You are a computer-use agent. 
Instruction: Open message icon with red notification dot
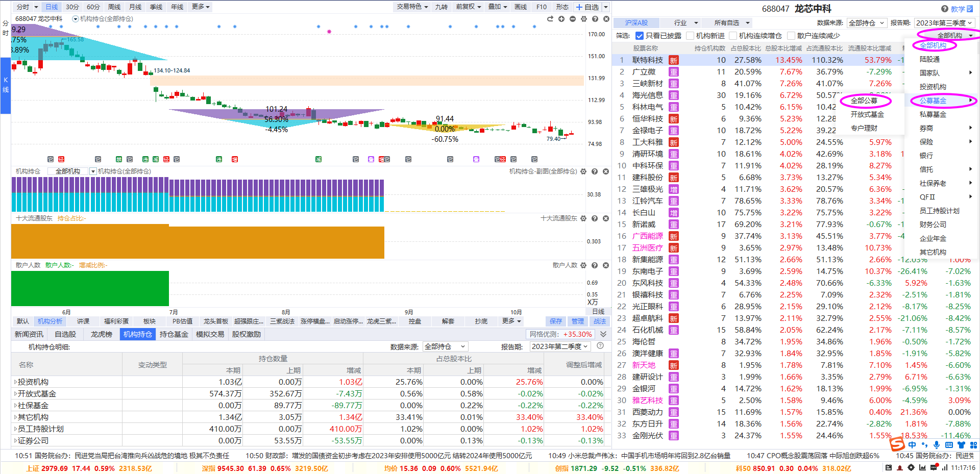pos(934,467)
